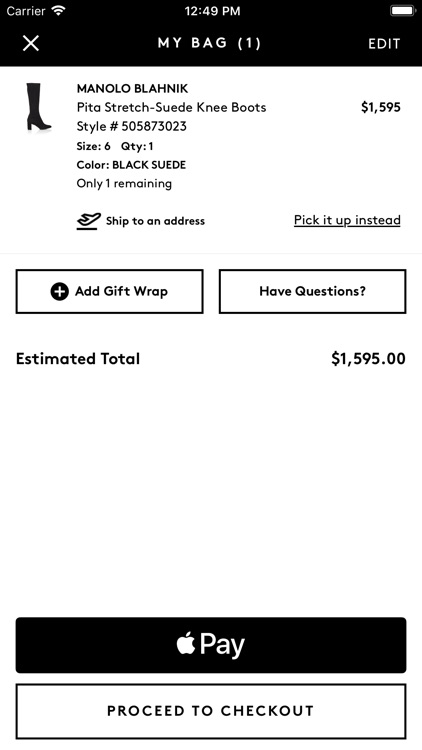Tap the airplane shipping icon
422x750 pixels.
pos(89,221)
